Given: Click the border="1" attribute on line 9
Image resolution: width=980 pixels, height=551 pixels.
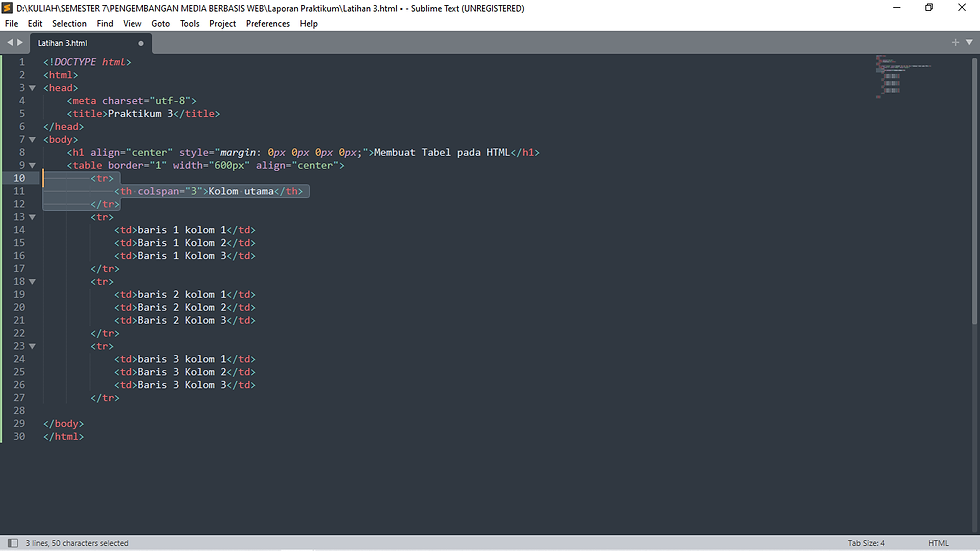Looking at the screenshot, I should [138, 166].
